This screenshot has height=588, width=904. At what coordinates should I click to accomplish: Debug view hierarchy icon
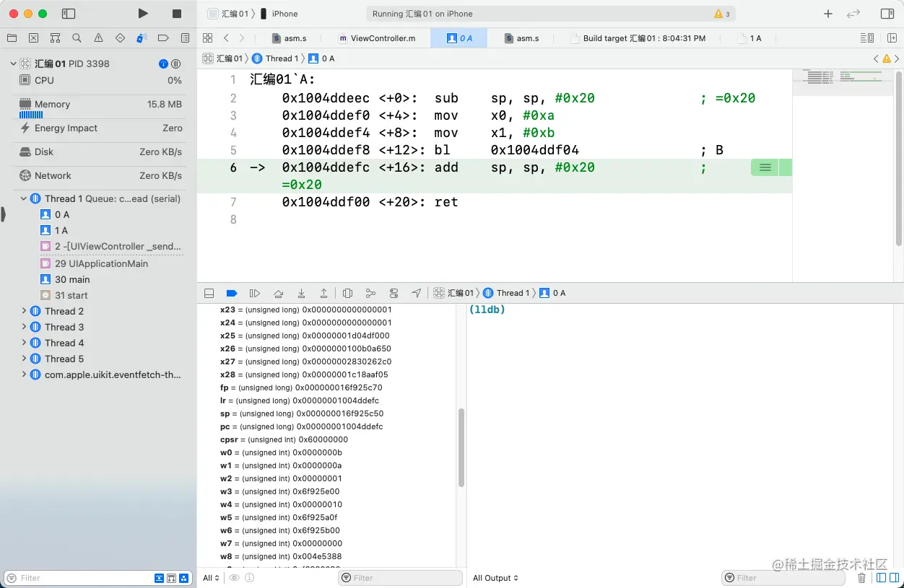tap(348, 293)
